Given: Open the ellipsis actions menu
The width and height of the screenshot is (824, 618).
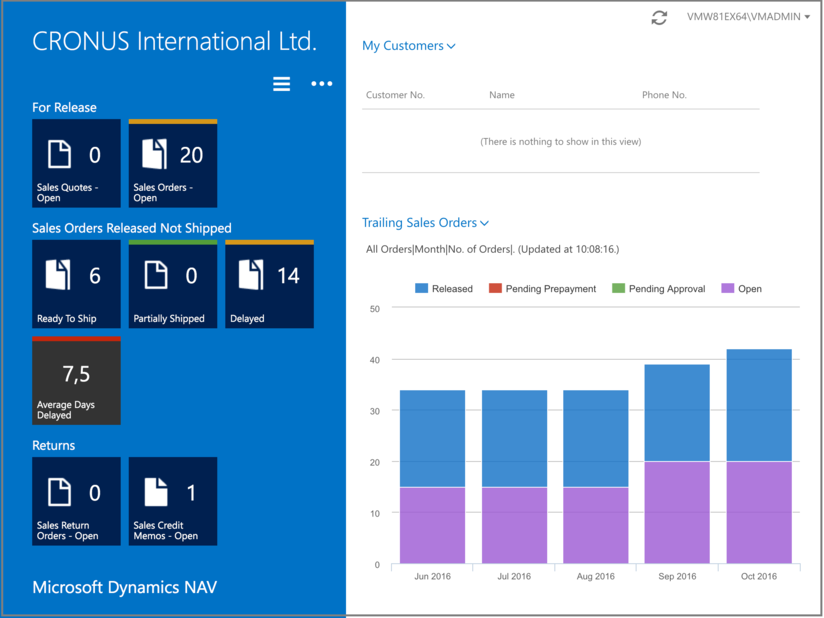Looking at the screenshot, I should coord(321,84).
